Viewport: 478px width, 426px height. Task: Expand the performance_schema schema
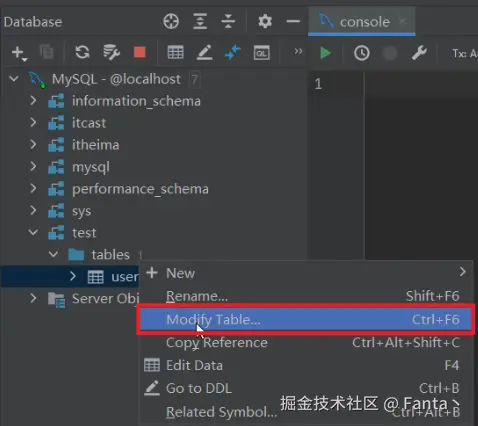coord(33,188)
